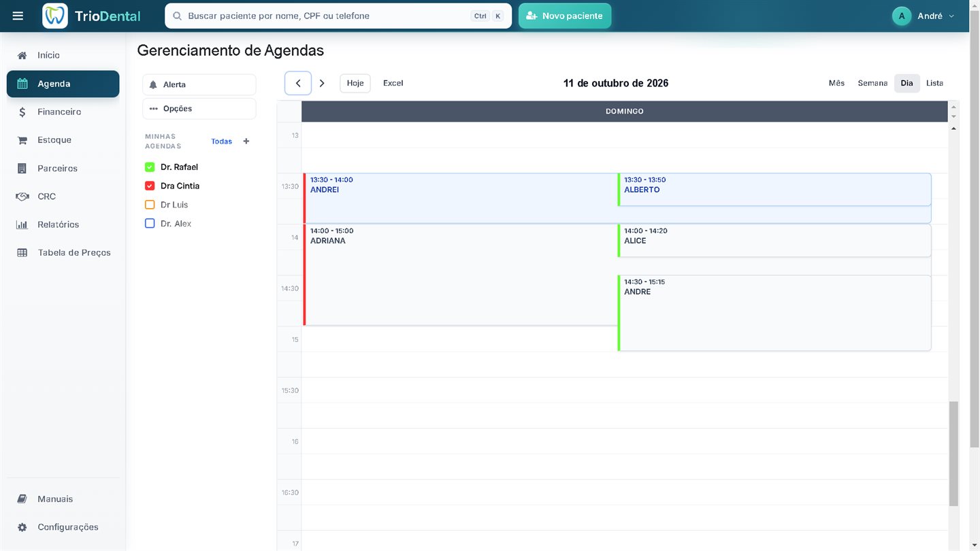980x551 pixels.
Task: Open the Alerta button
Action: pos(199,84)
